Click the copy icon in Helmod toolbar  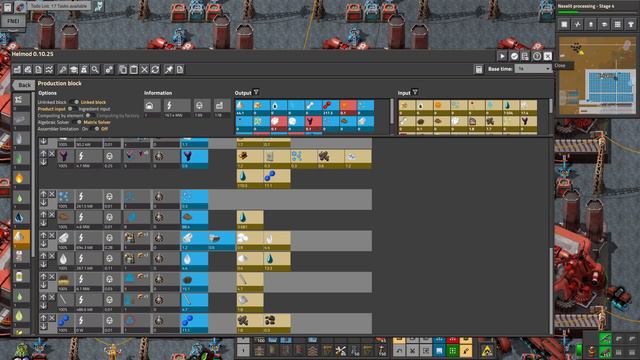[122, 69]
